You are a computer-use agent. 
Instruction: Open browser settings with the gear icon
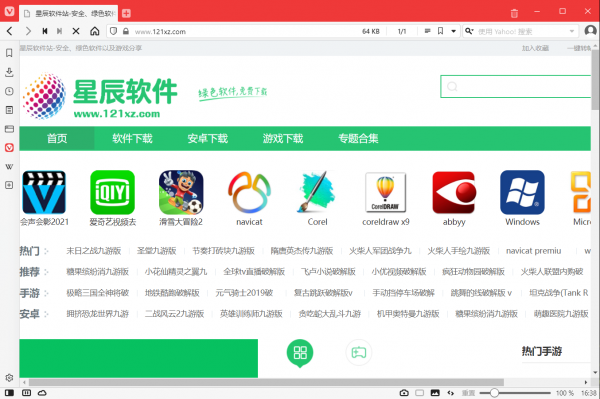9,378
